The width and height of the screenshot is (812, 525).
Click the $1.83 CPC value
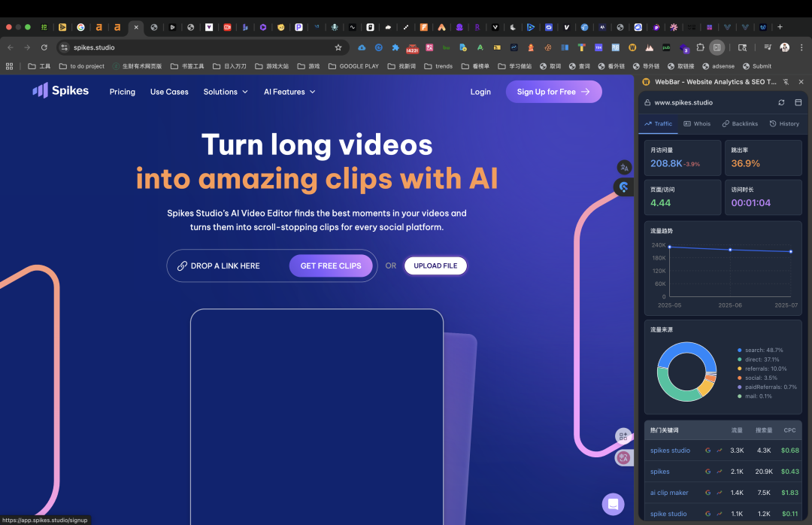pos(789,493)
